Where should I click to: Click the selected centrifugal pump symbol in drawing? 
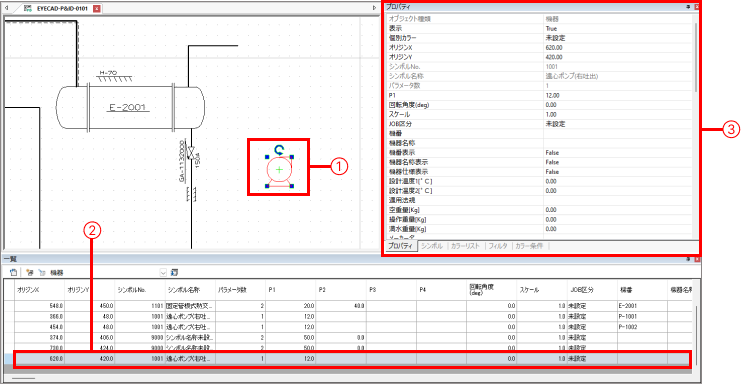(279, 170)
